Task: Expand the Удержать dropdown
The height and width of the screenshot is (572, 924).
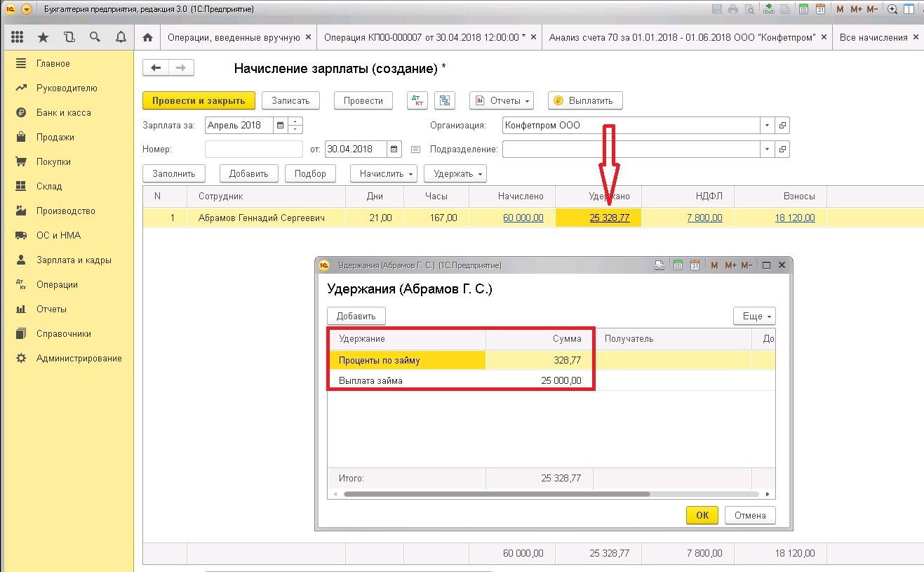Action: coord(460,173)
